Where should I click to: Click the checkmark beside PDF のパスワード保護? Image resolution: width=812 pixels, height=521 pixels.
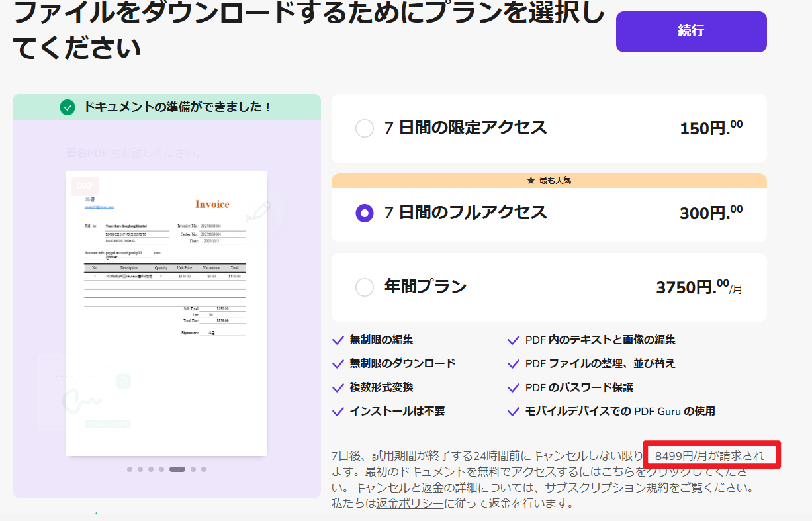pos(513,387)
